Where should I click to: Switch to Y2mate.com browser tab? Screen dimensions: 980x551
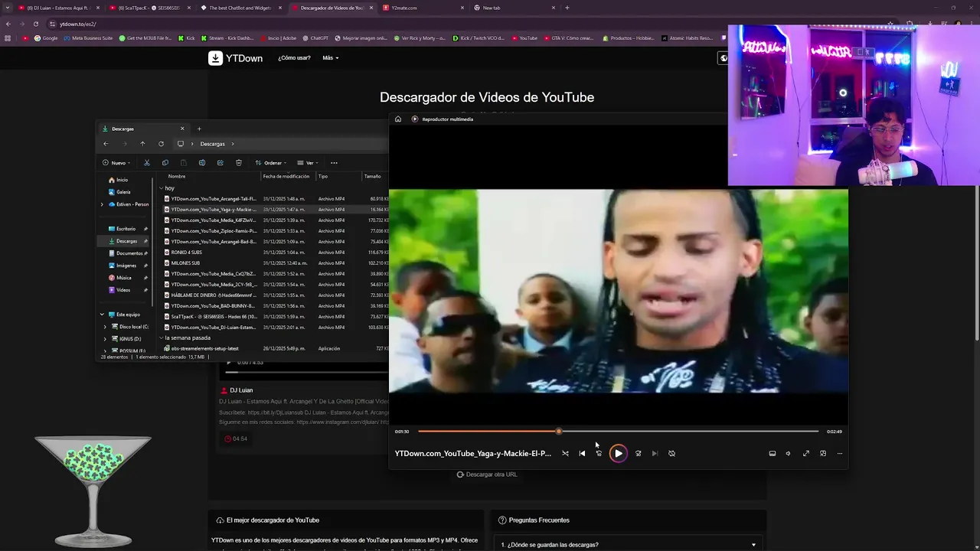tap(423, 8)
